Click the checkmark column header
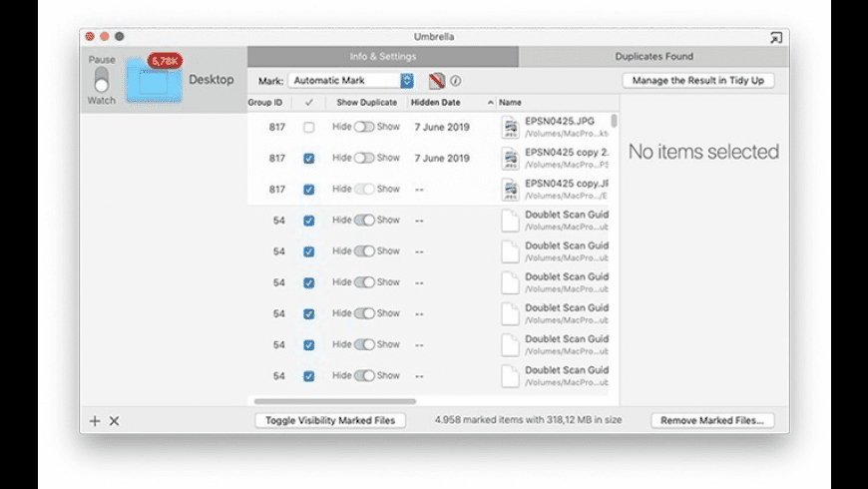This screenshot has height=489, width=868. (x=309, y=103)
